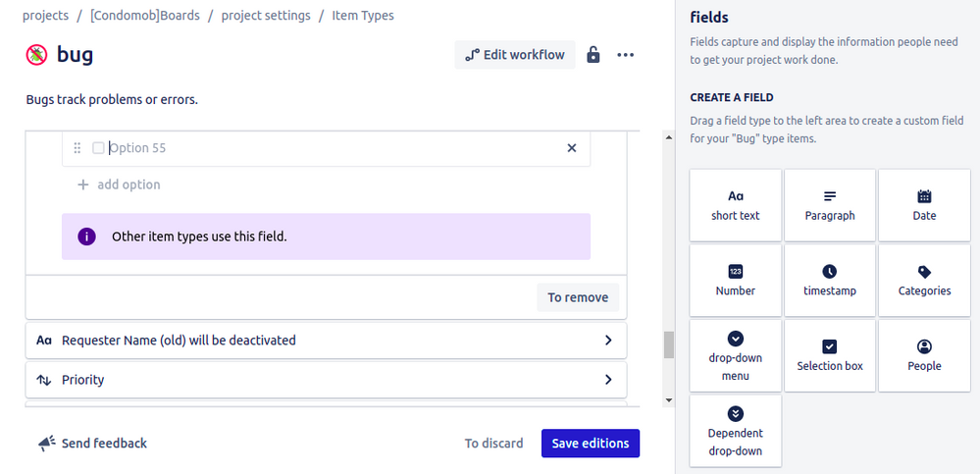This screenshot has width=980, height=474.
Task: Click the megaphone Send feedback icon
Action: (x=46, y=444)
